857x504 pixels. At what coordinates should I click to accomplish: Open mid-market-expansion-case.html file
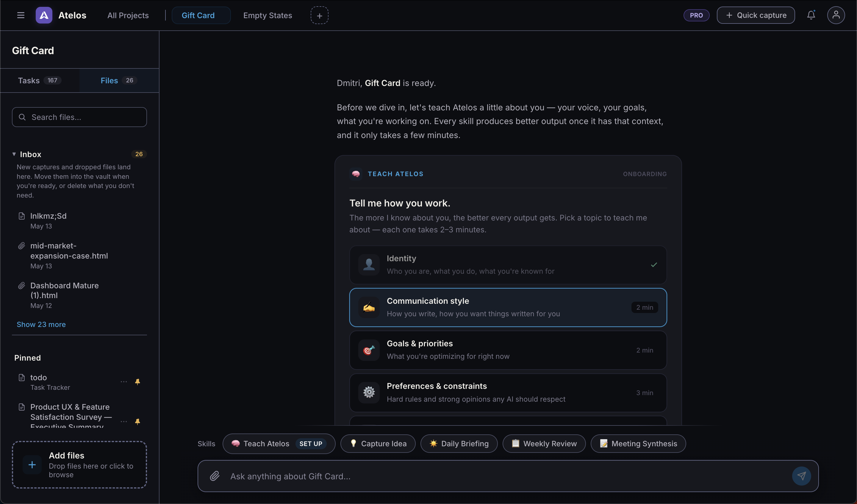79,255
